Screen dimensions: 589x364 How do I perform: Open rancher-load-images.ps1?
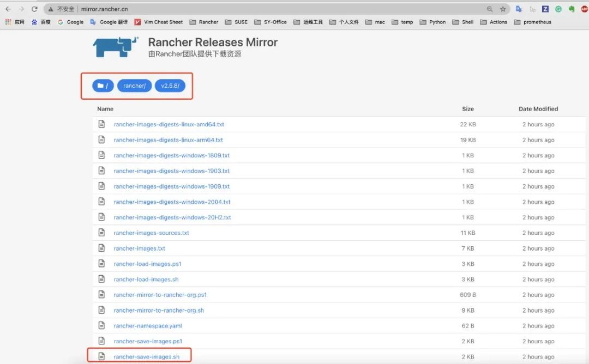(147, 264)
